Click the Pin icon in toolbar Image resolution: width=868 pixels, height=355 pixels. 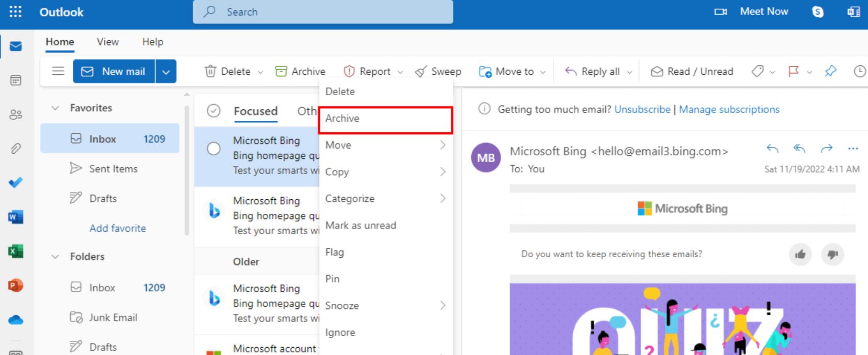click(830, 71)
